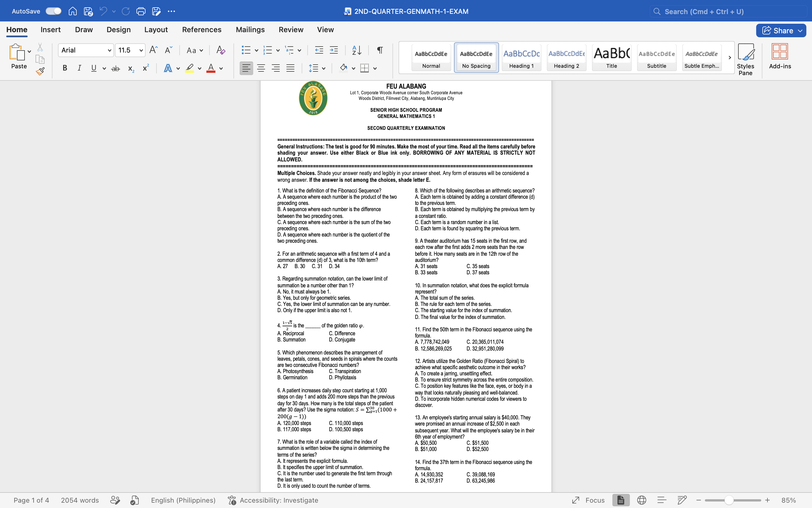This screenshot has height=508, width=812.
Task: Apply the Title style
Action: [611, 58]
